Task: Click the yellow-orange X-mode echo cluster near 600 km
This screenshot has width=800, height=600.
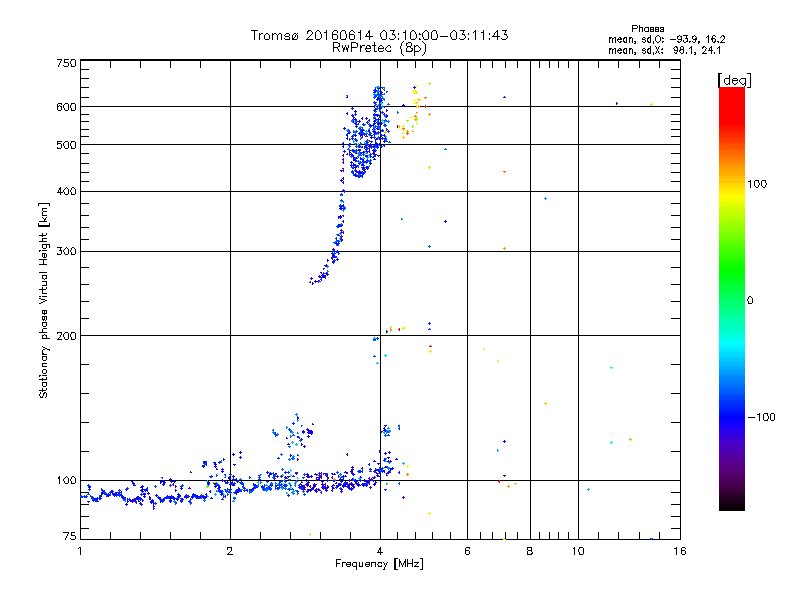Action: click(x=414, y=112)
